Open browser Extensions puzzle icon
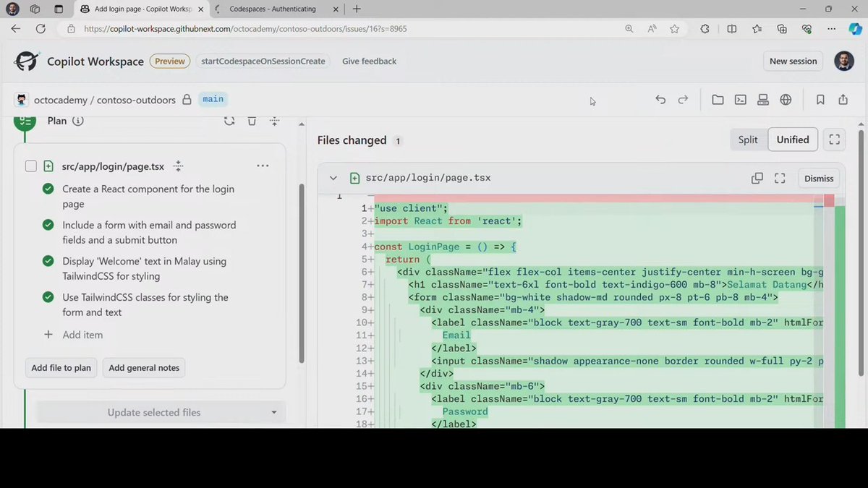Screen dimensions: 868x488 tap(705, 29)
